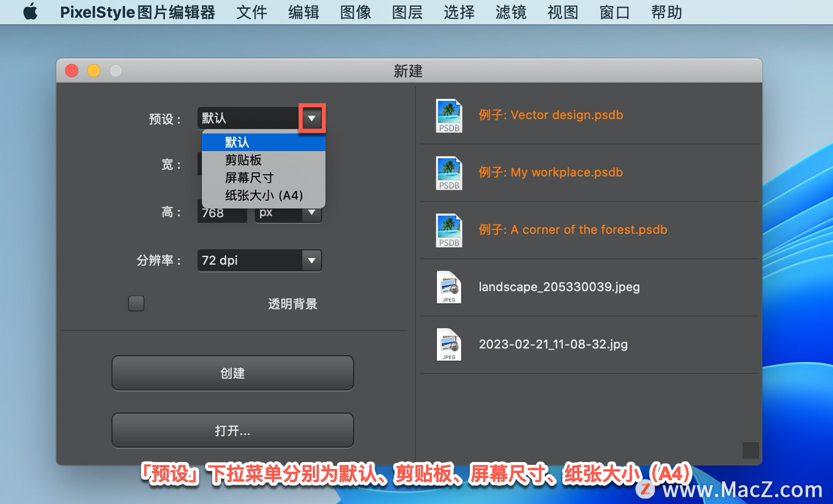833x504 pixels.
Task: Click Vector design.psdb file icon
Action: pyautogui.click(x=449, y=116)
